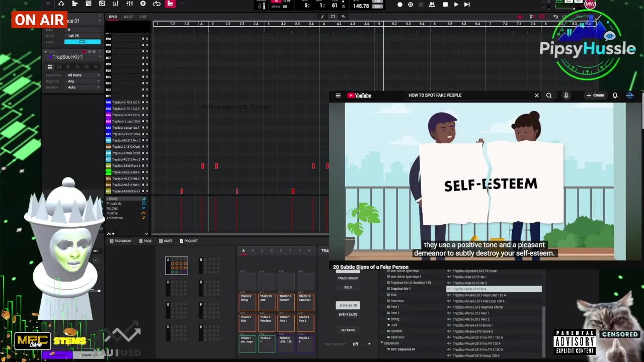Mute pad row B10
The image size is (644, 362).
coord(142,39)
